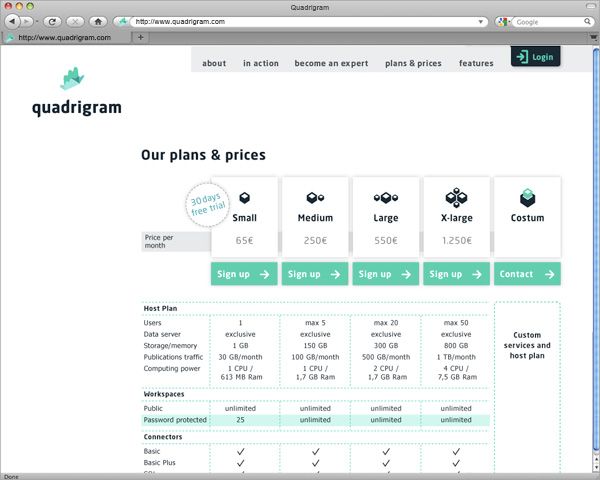Click the 800 GB storage cell
This screenshot has height=480, width=600.
tap(456, 346)
